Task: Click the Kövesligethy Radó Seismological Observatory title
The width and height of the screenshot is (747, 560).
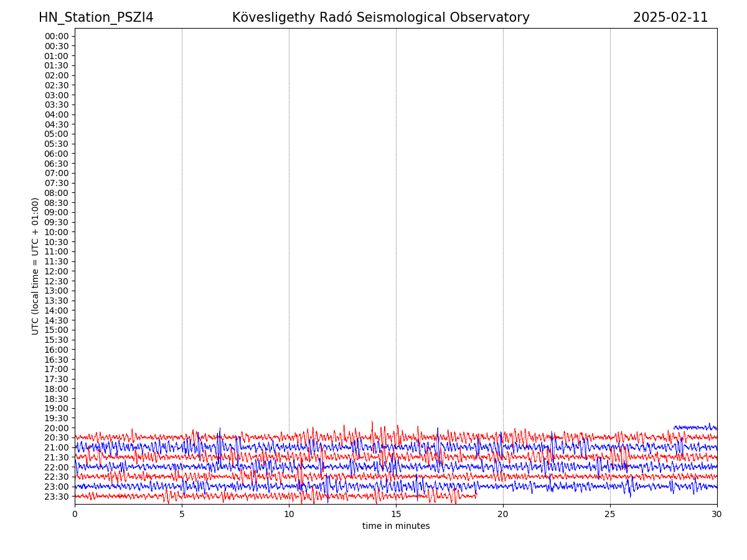Action: (380, 18)
